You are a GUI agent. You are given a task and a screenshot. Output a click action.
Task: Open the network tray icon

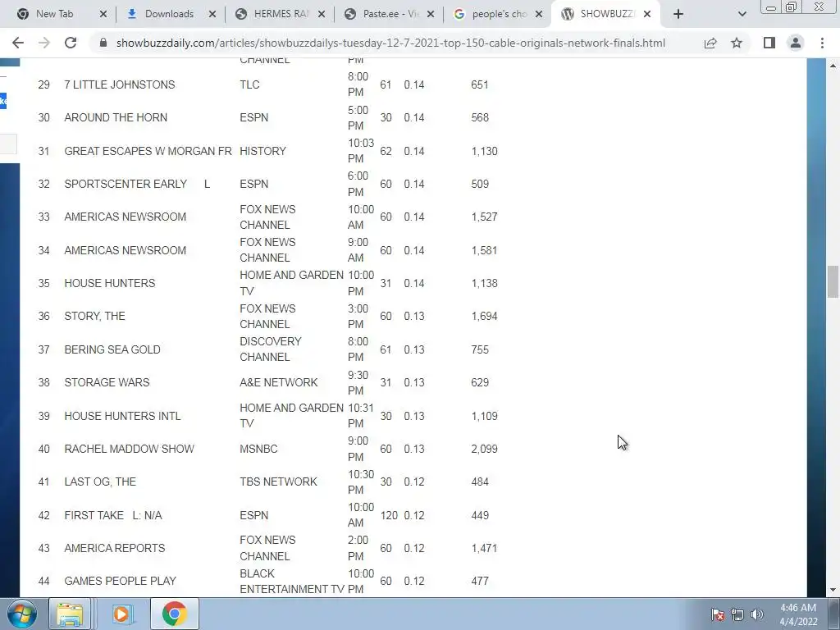pos(737,614)
